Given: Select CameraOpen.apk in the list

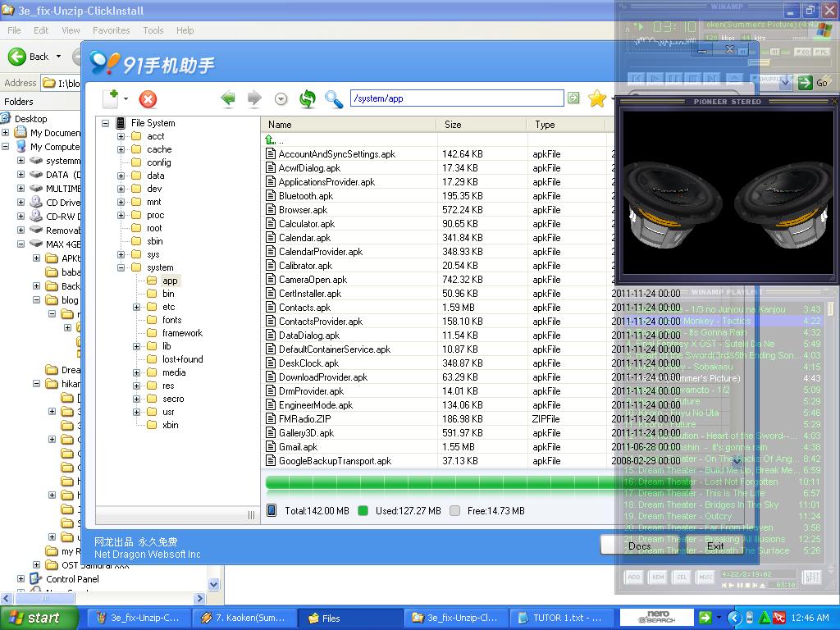Looking at the screenshot, I should coord(313,280).
